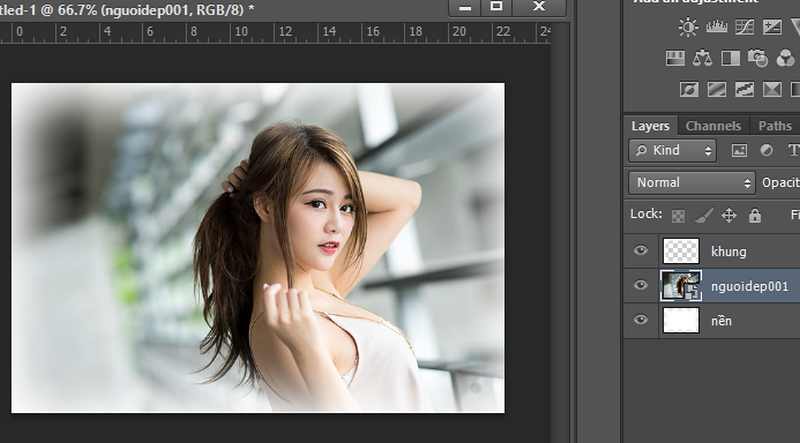Select the document title tab nguoidep001
The image size is (800, 443).
click(127, 10)
